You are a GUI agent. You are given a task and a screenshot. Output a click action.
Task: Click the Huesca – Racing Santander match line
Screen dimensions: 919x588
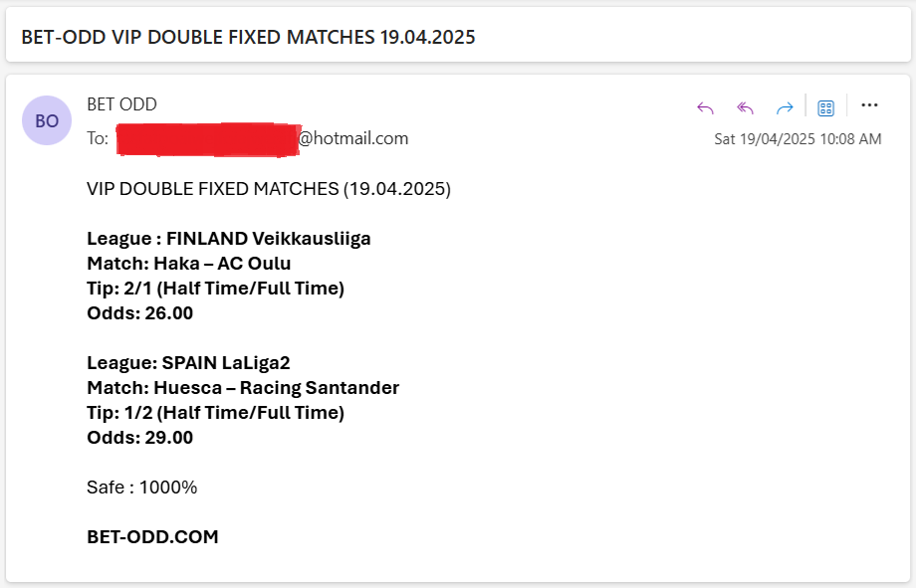243,388
